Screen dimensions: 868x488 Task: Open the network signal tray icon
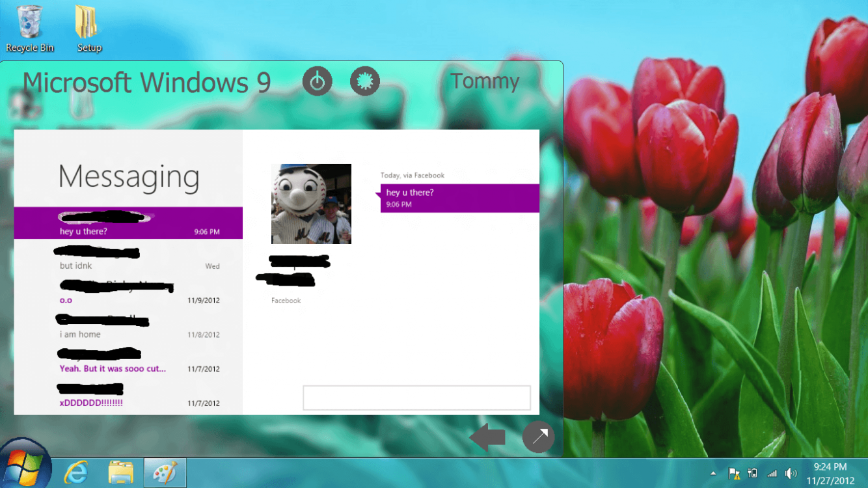772,473
